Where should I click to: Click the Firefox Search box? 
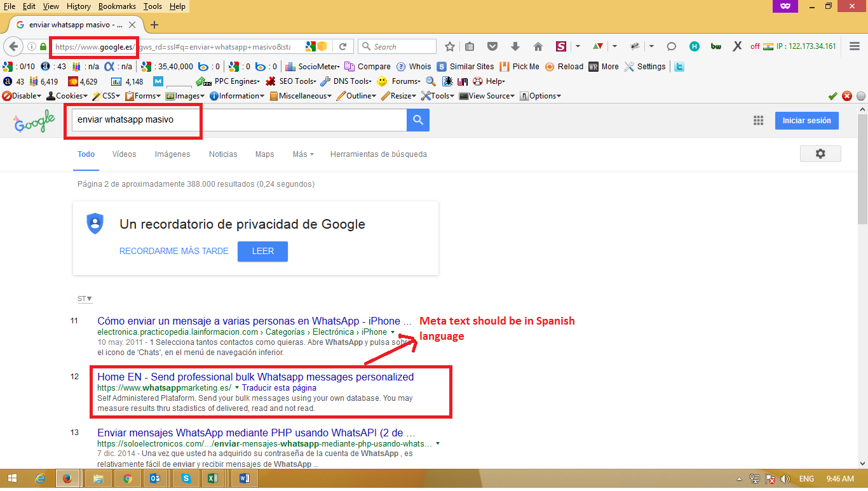point(398,46)
